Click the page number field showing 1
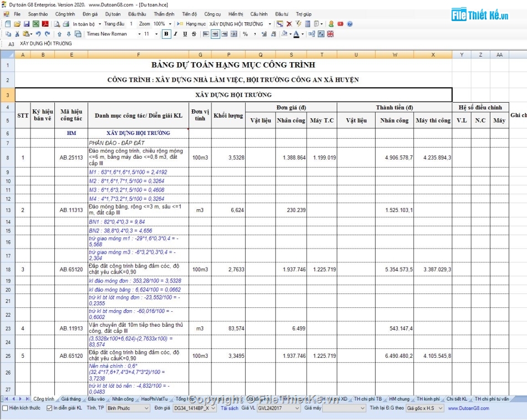Viewport: 527px width, 420px height. 131,24
